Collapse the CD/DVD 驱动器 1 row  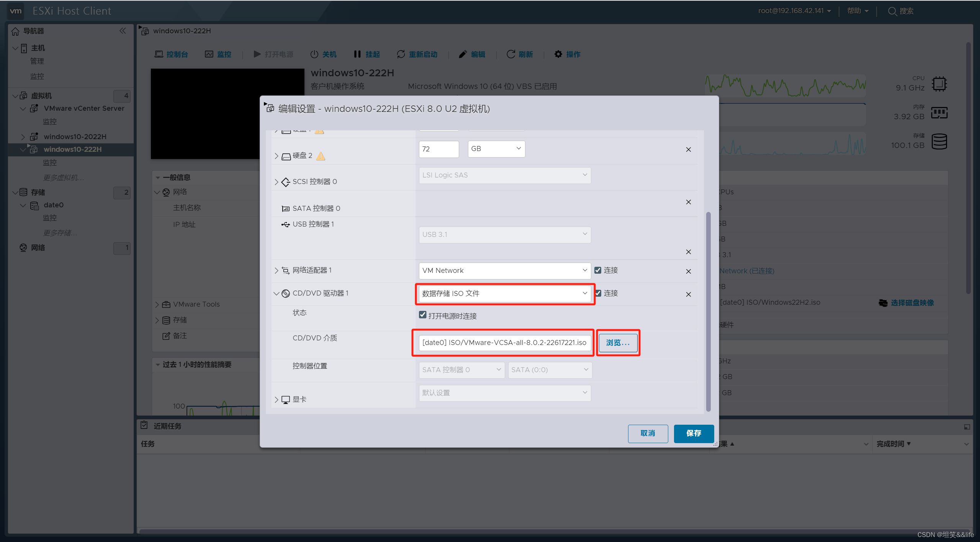click(276, 294)
